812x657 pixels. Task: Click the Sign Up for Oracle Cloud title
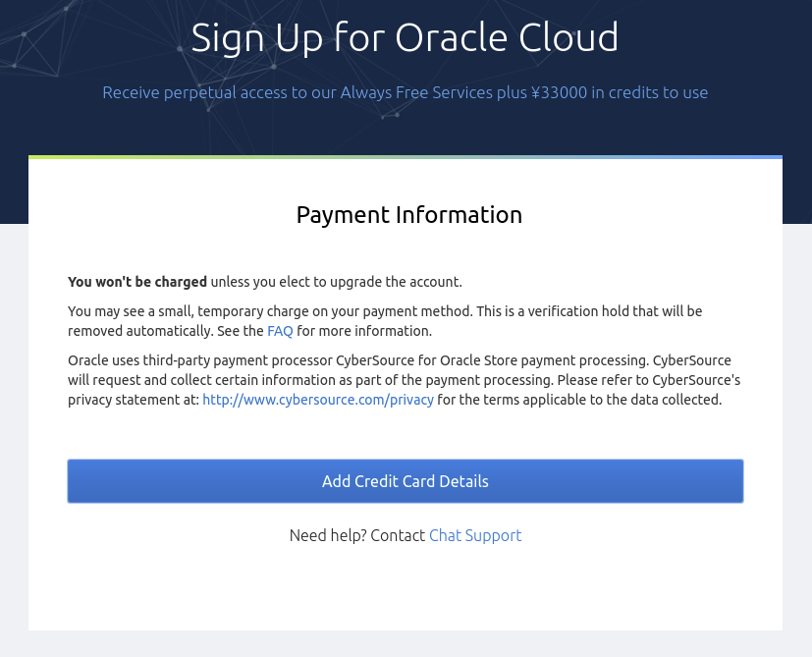point(406,37)
